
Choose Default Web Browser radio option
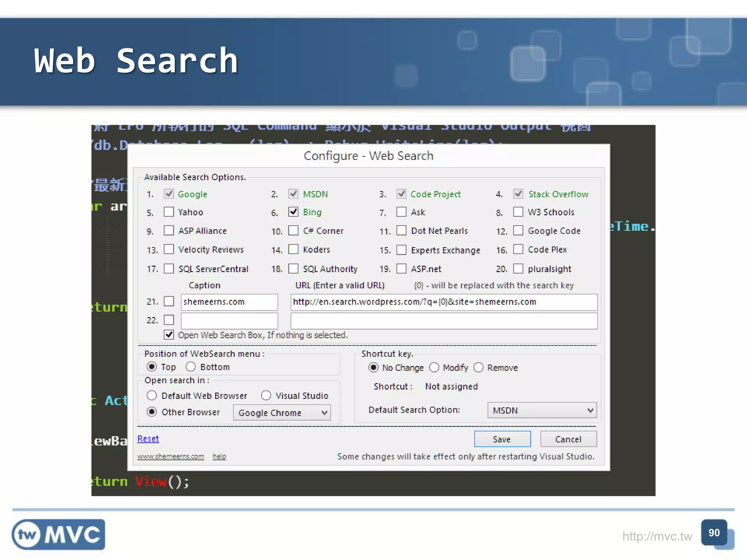coord(152,396)
